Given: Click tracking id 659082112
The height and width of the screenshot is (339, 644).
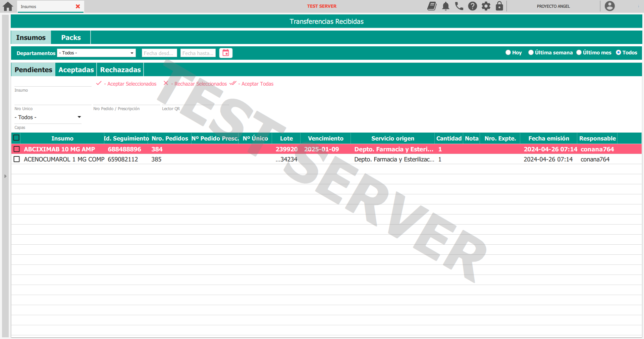Looking at the screenshot, I should pyautogui.click(x=123, y=159).
